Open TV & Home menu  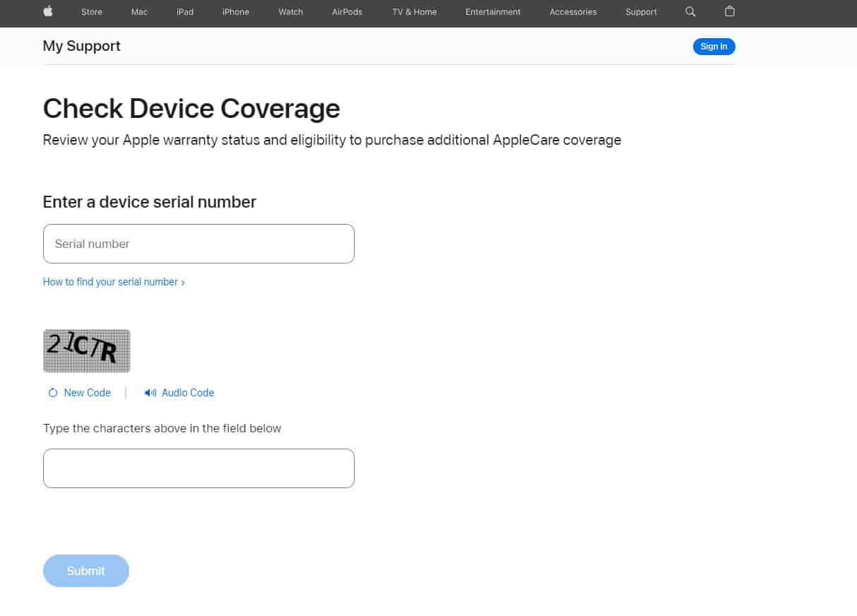click(x=414, y=12)
